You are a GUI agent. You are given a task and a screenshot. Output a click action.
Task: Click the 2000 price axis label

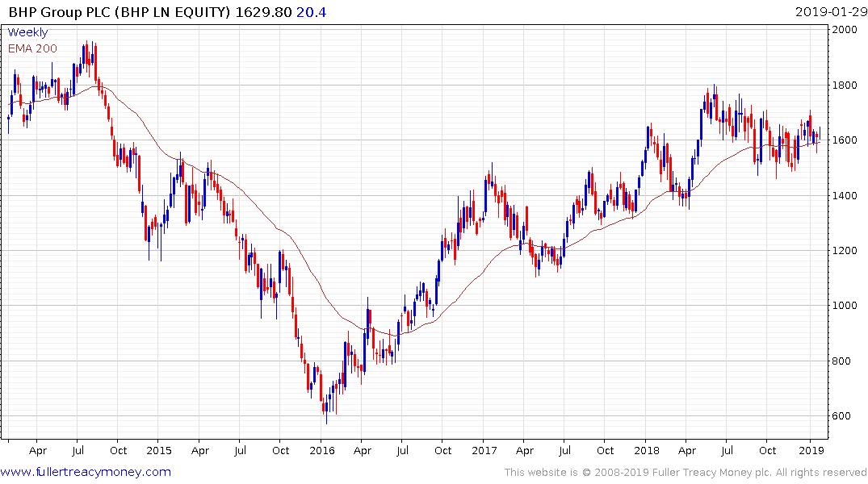click(846, 30)
